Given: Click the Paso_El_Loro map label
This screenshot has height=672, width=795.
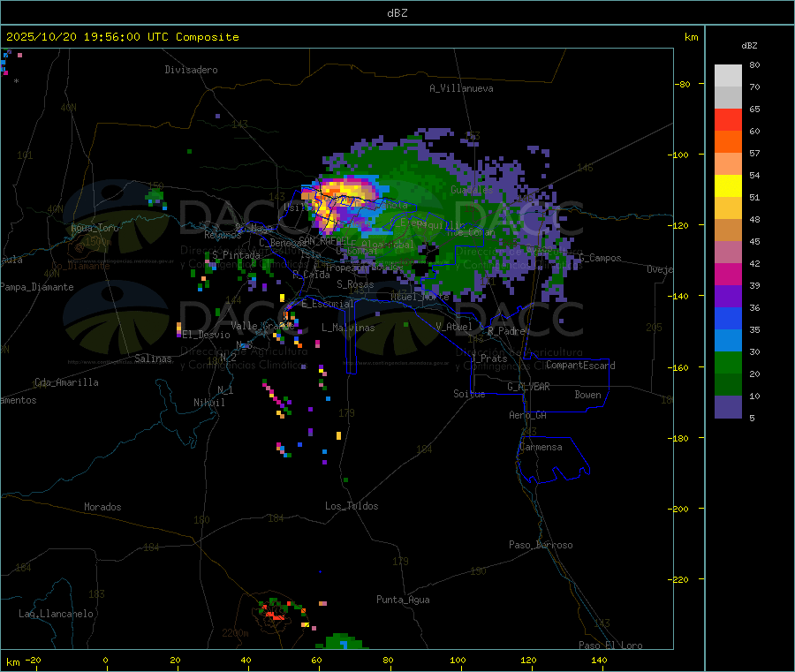Looking at the screenshot, I should [610, 645].
